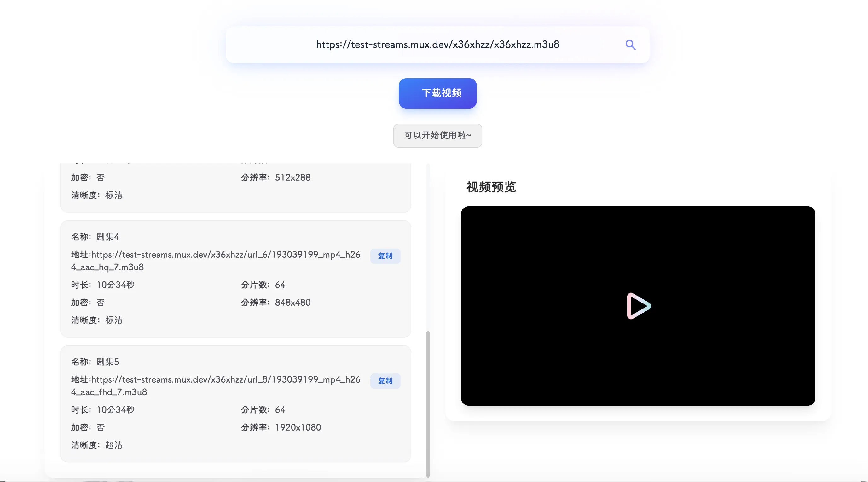Screen dimensions: 868x482
Task: Copy the 剧集5 stream address
Action: point(385,381)
